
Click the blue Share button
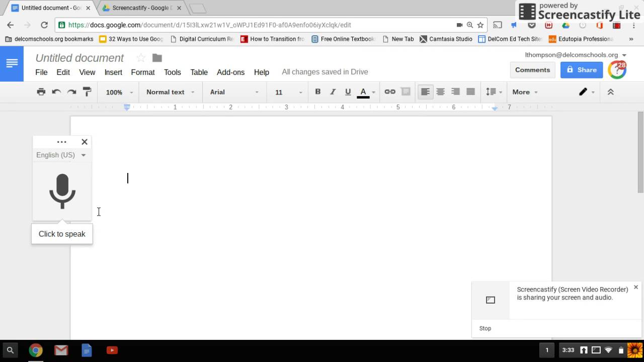(582, 70)
